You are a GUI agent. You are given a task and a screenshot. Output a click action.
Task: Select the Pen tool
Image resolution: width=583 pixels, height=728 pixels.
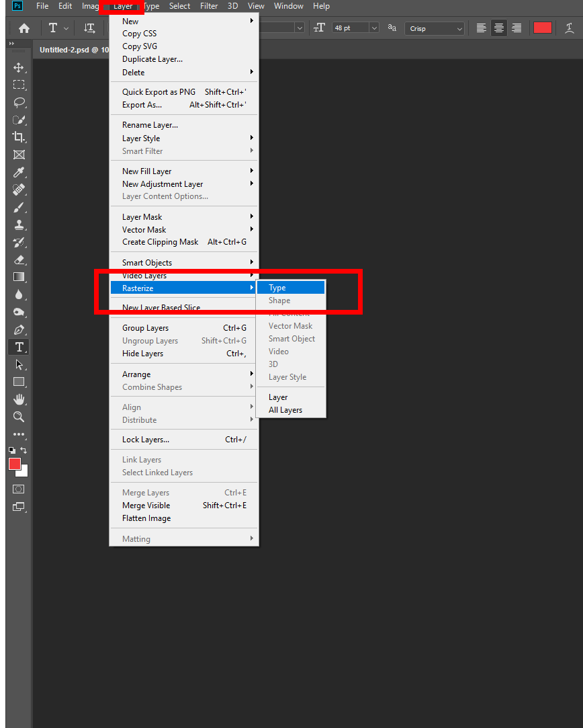tap(19, 329)
